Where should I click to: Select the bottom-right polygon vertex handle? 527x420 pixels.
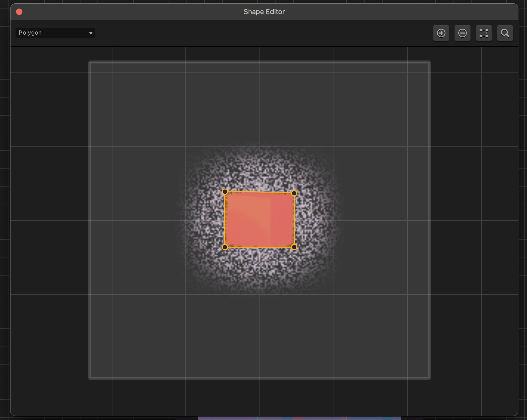pos(294,247)
